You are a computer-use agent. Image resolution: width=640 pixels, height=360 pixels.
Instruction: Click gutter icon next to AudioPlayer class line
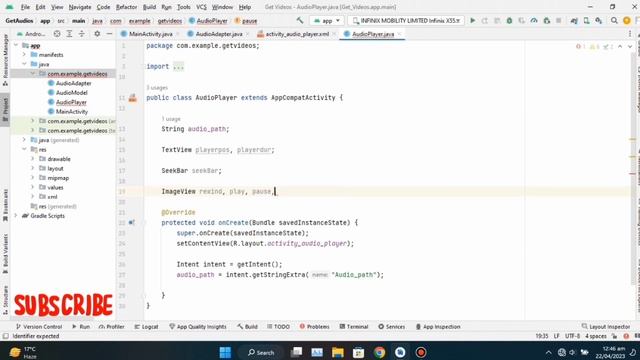[x=133, y=98]
